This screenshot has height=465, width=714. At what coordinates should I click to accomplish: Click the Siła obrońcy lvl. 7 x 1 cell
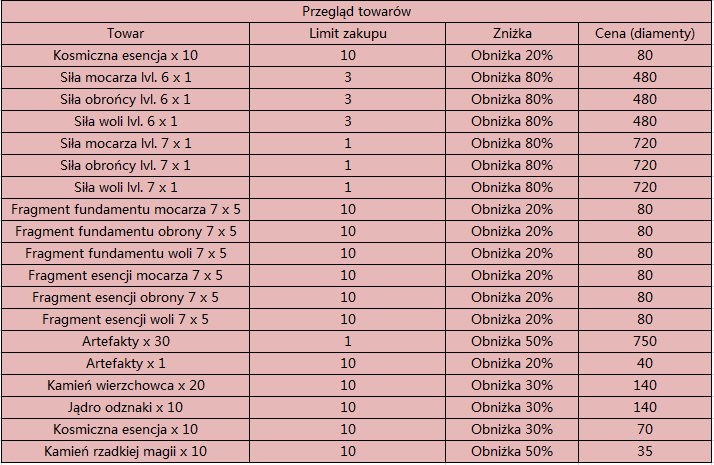(x=126, y=165)
